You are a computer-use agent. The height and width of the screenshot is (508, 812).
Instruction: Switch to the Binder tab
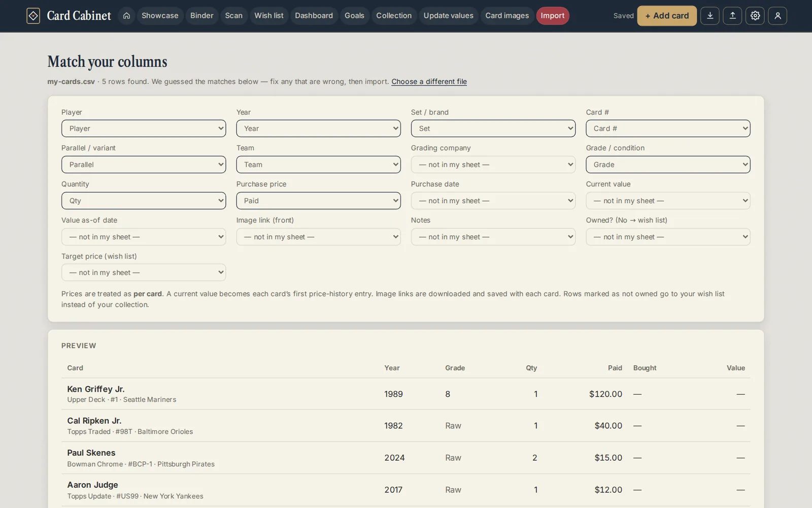pyautogui.click(x=202, y=16)
